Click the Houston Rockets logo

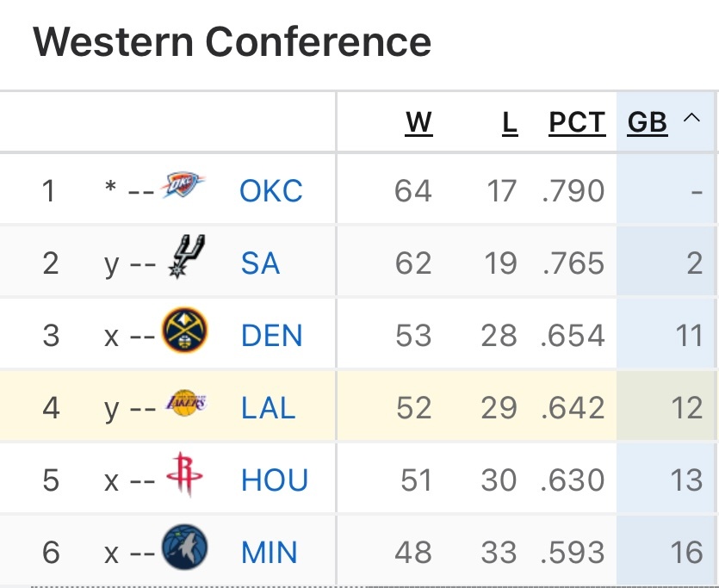[x=183, y=475]
